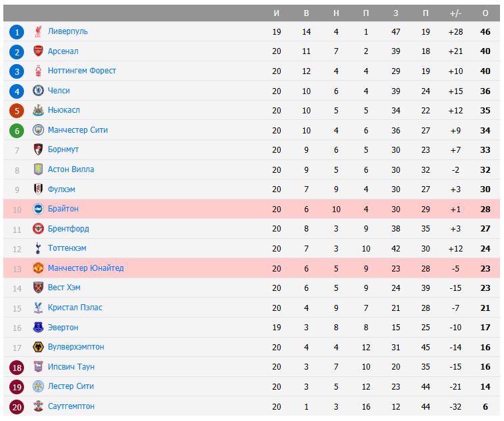504x421 pixels.
Task: Go to the Брайтон team page link
Action: 63,209
